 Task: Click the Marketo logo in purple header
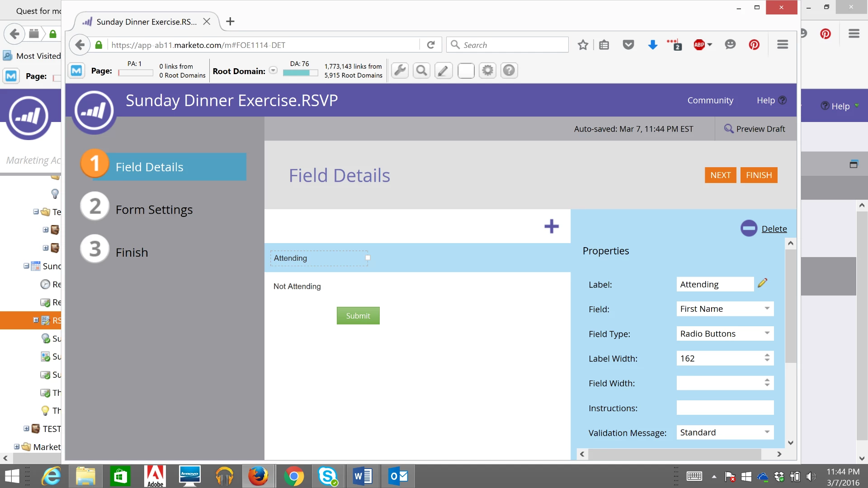point(94,111)
